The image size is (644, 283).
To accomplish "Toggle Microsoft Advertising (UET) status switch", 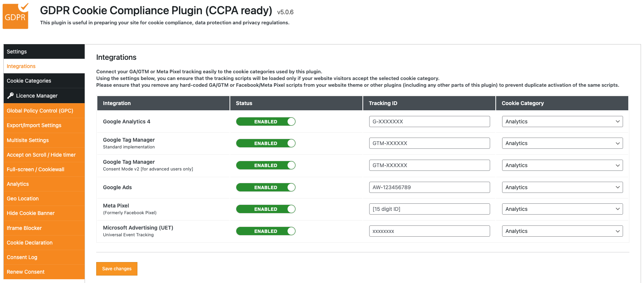I will (265, 231).
